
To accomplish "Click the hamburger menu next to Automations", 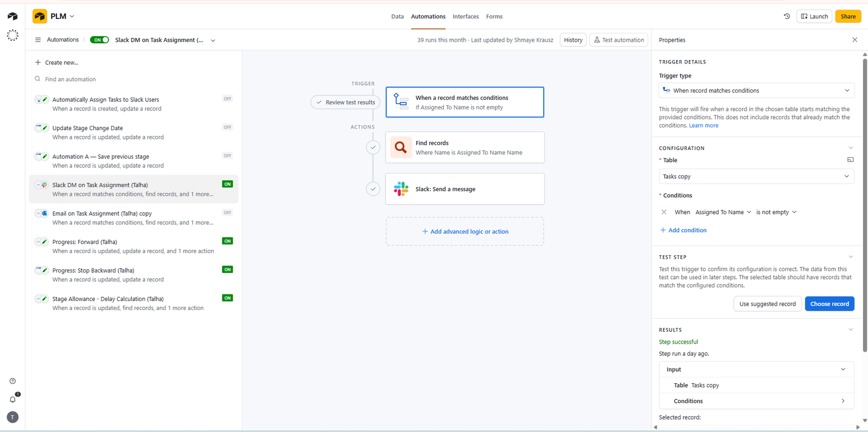I will coord(38,40).
